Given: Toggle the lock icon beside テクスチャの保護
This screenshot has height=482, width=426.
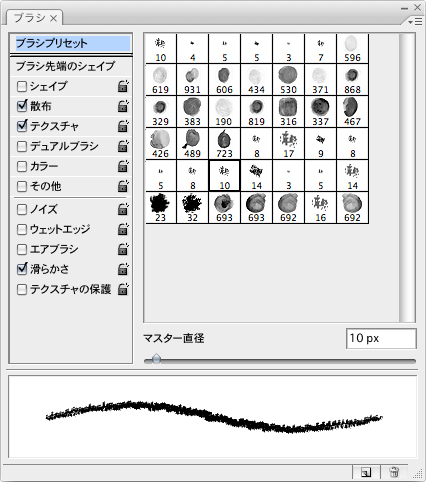Looking at the screenshot, I should [123, 289].
